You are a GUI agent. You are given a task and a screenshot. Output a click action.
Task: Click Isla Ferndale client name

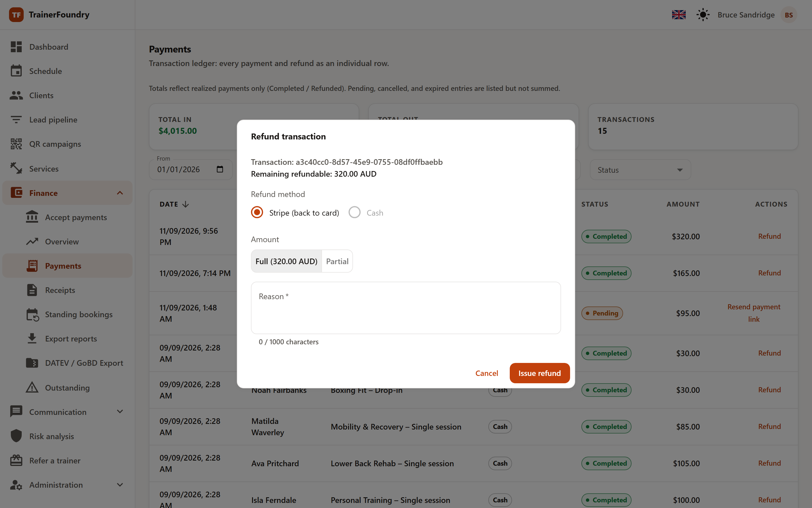pos(273,500)
